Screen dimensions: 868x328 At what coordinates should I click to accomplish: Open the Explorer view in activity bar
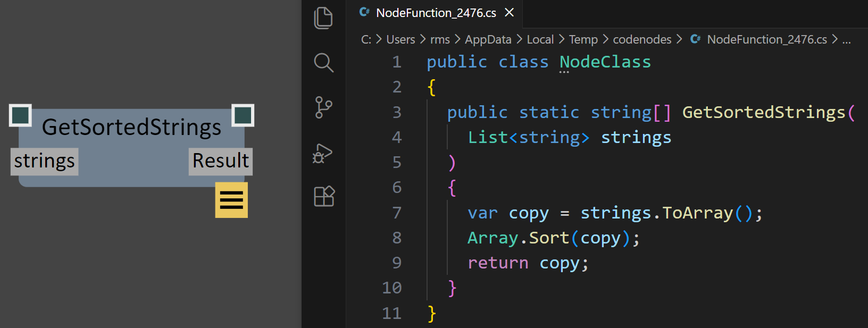pos(323,18)
